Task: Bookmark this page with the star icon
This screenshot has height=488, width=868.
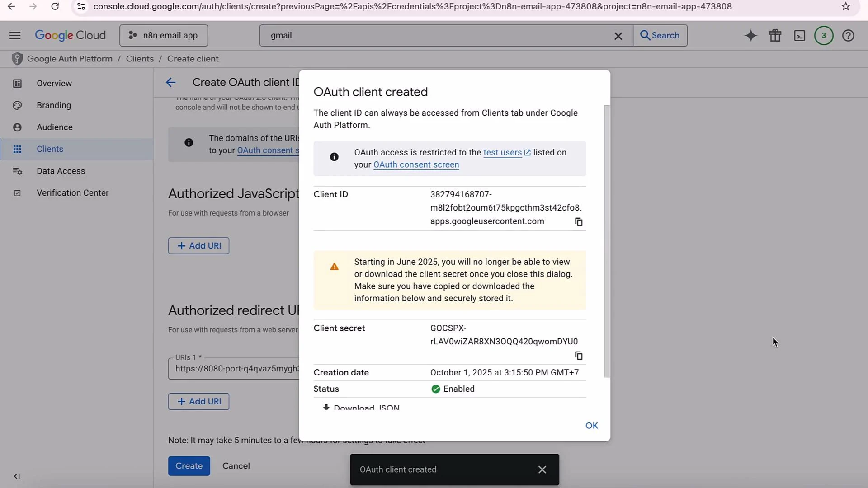Action: click(x=846, y=6)
